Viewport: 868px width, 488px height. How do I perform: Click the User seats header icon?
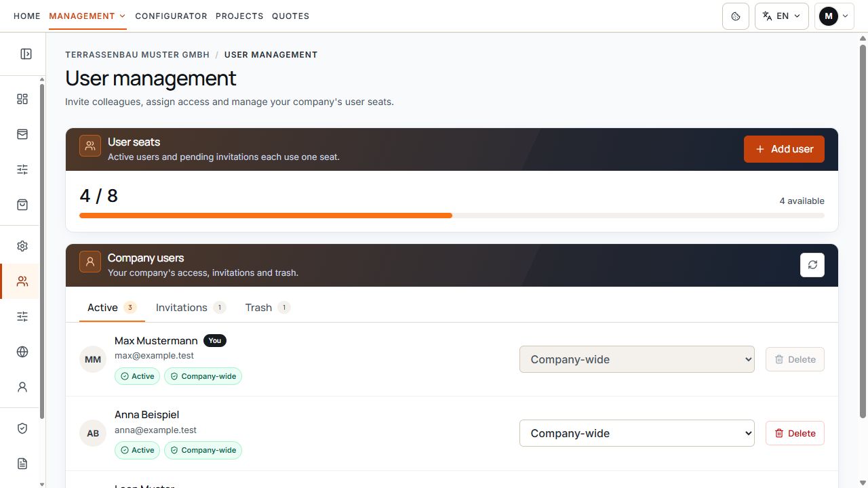tap(90, 146)
